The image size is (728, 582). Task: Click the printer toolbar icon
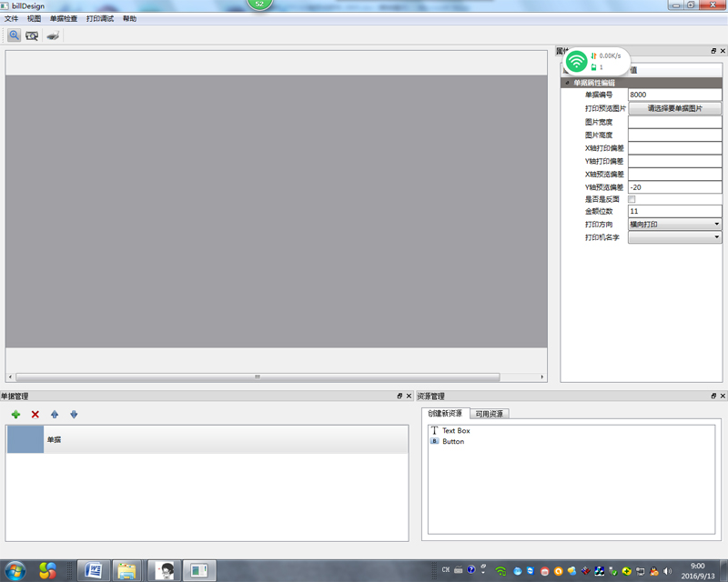click(54, 35)
